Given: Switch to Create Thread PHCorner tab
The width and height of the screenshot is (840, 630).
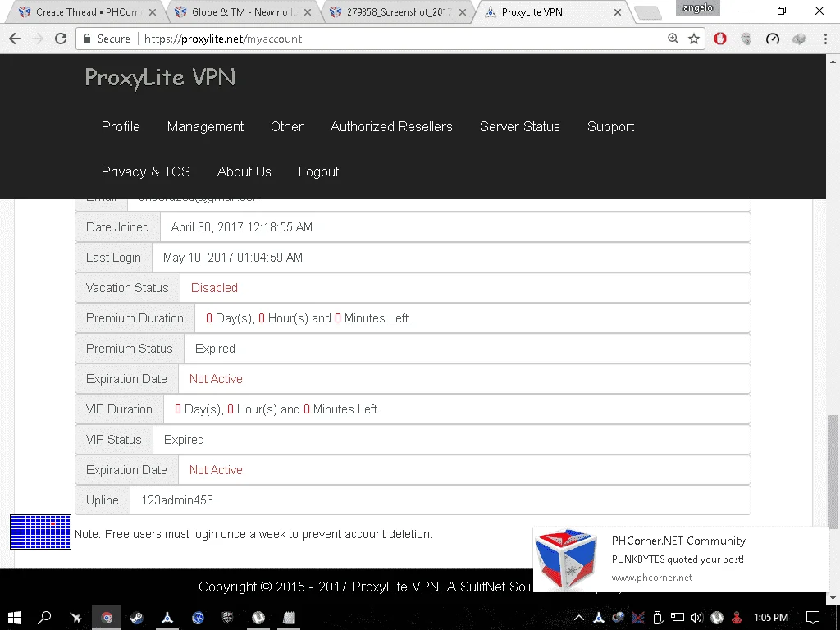Looking at the screenshot, I should [x=87, y=11].
